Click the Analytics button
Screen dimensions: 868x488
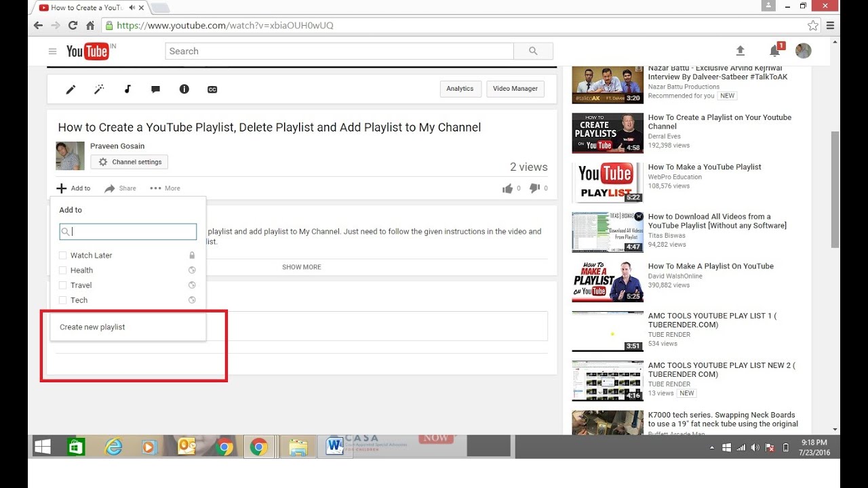click(460, 89)
